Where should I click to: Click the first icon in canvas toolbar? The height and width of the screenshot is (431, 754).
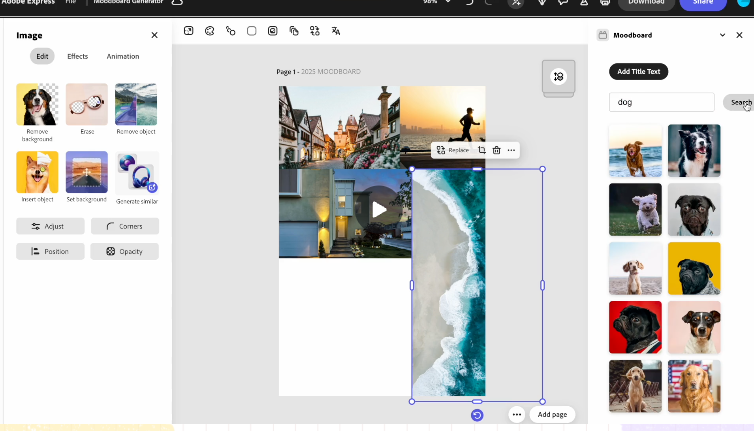point(188,31)
